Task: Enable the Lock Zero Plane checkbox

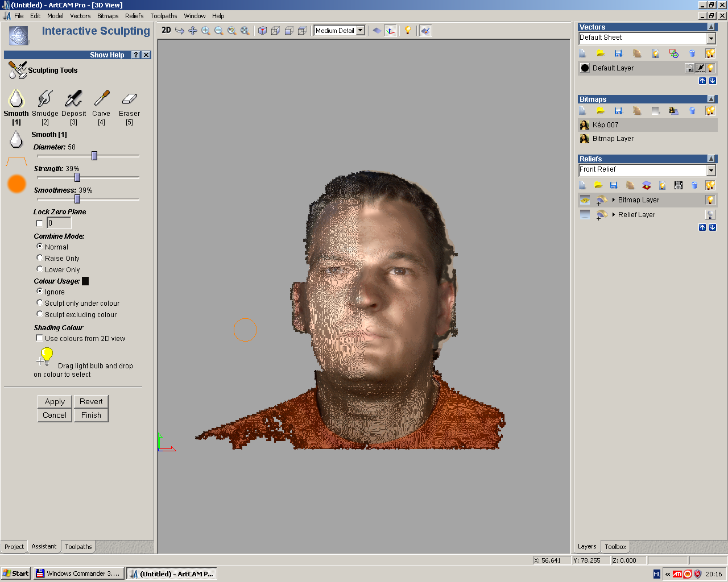Action: click(39, 223)
